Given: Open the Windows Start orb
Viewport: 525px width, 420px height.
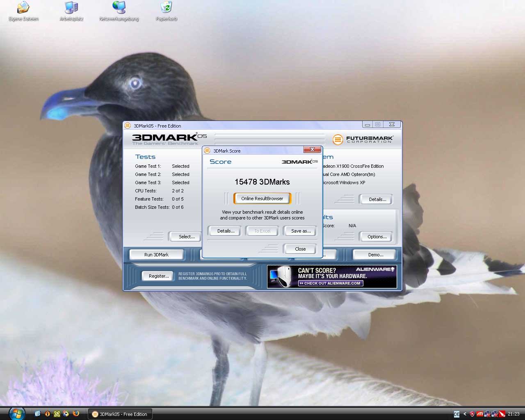Looking at the screenshot, I should coord(17,413).
